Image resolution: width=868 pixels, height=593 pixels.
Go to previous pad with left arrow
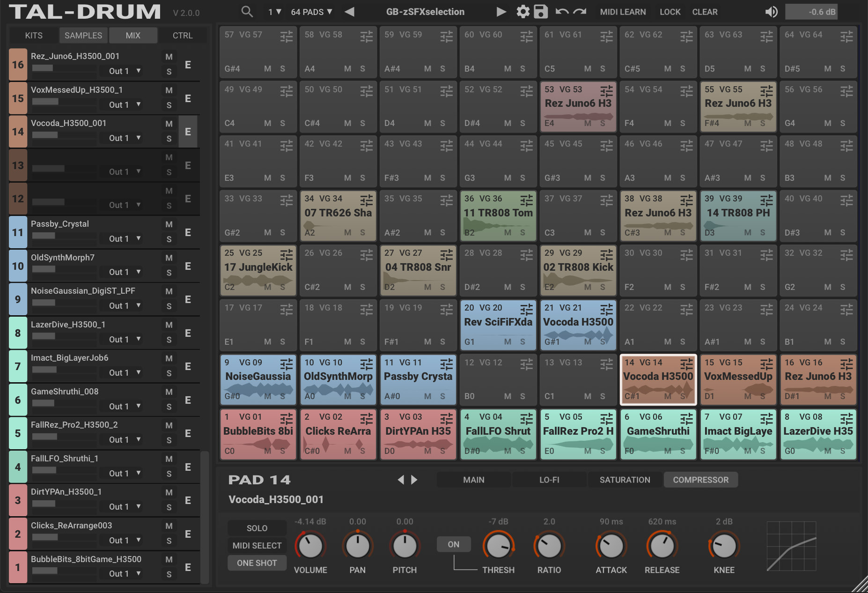pyautogui.click(x=400, y=480)
